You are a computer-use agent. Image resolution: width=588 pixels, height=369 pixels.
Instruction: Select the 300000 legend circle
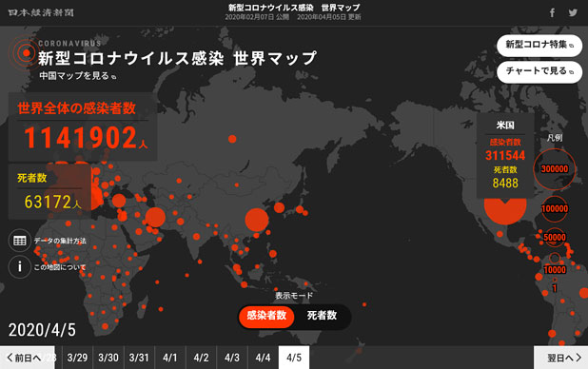pyautogui.click(x=555, y=169)
